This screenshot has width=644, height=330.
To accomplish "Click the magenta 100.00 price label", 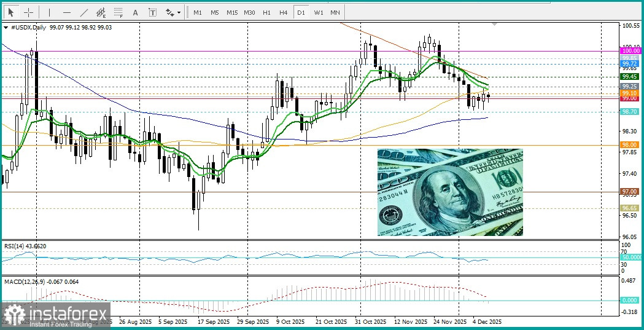I will point(630,50).
